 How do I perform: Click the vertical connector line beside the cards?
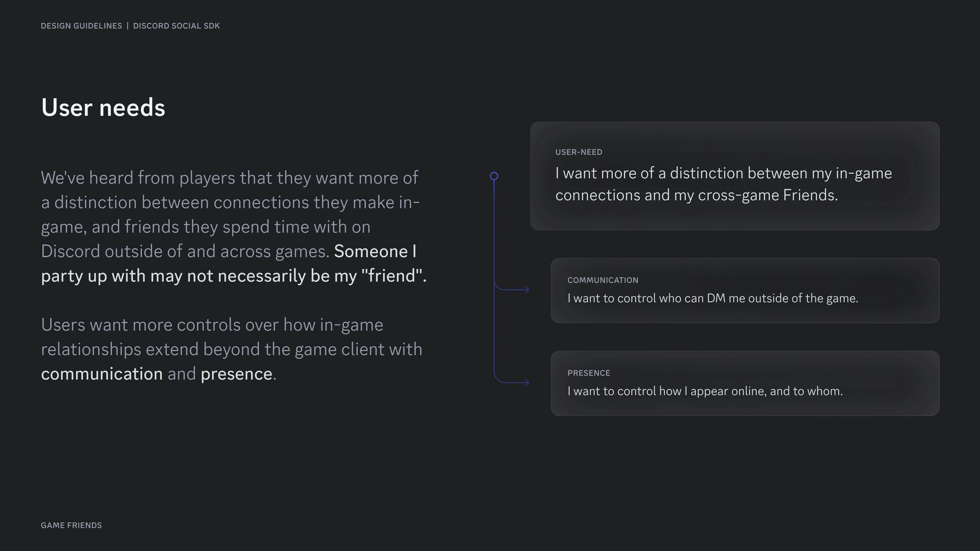click(494, 236)
